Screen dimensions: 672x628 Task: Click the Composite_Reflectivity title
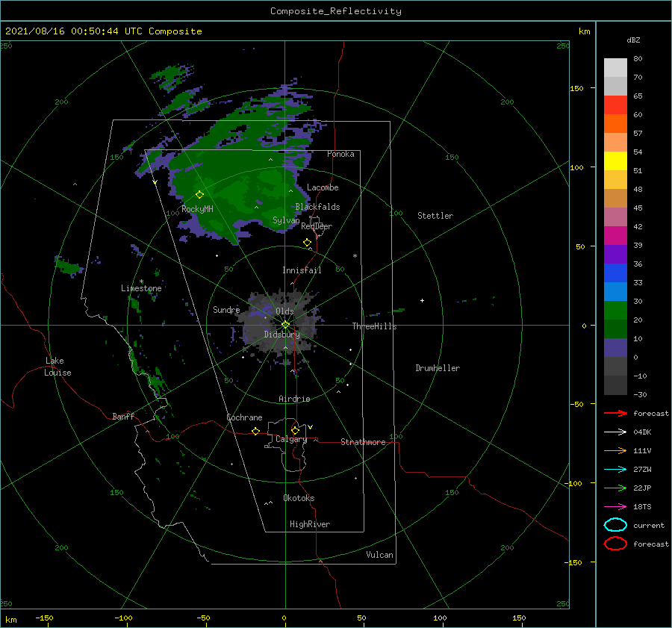(x=336, y=11)
